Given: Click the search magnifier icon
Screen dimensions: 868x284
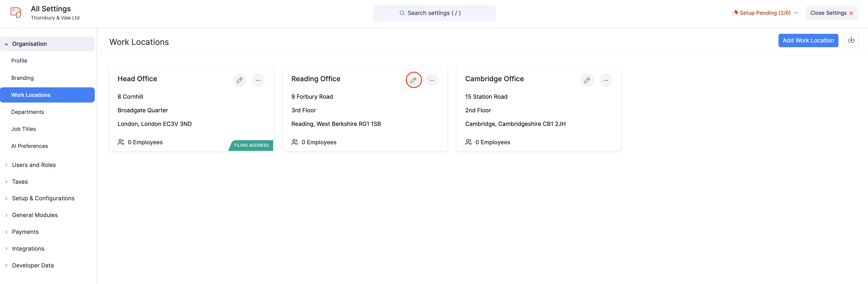Looking at the screenshot, I should tap(402, 13).
